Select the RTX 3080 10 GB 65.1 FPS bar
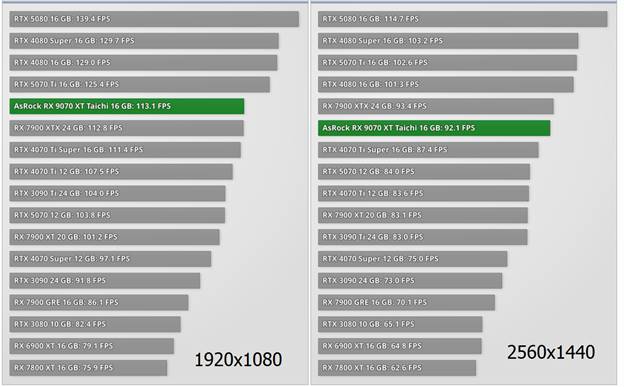The height and width of the screenshot is (387, 624). point(400,324)
